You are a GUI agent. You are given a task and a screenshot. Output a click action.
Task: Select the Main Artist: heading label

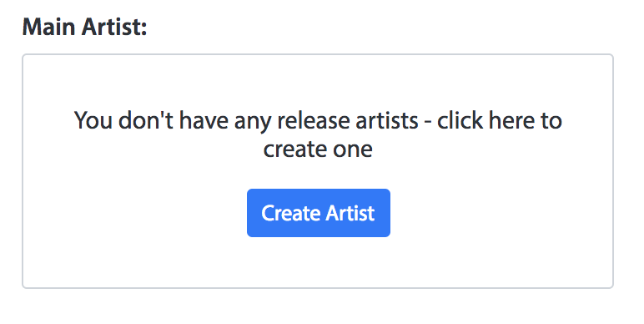pyautogui.click(x=84, y=27)
